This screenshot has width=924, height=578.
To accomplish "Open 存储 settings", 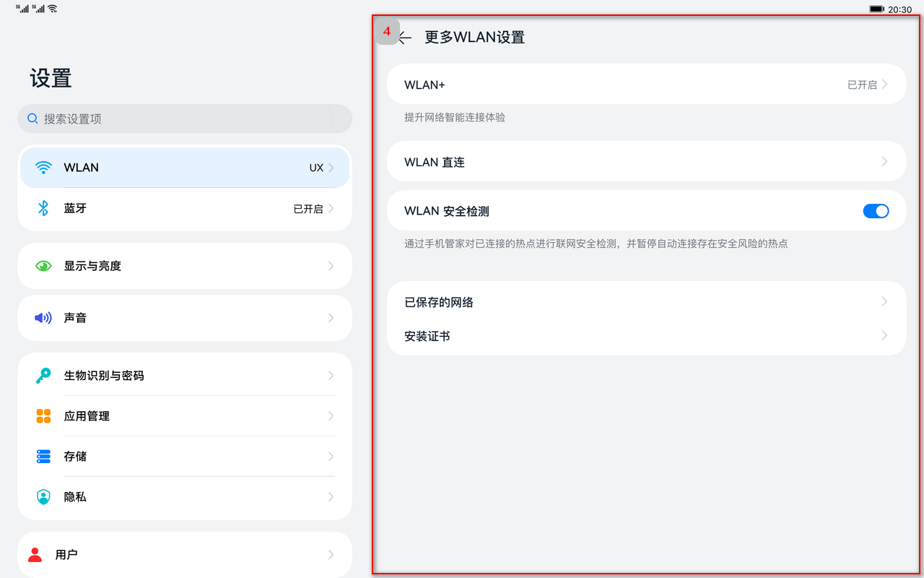I will click(x=185, y=457).
